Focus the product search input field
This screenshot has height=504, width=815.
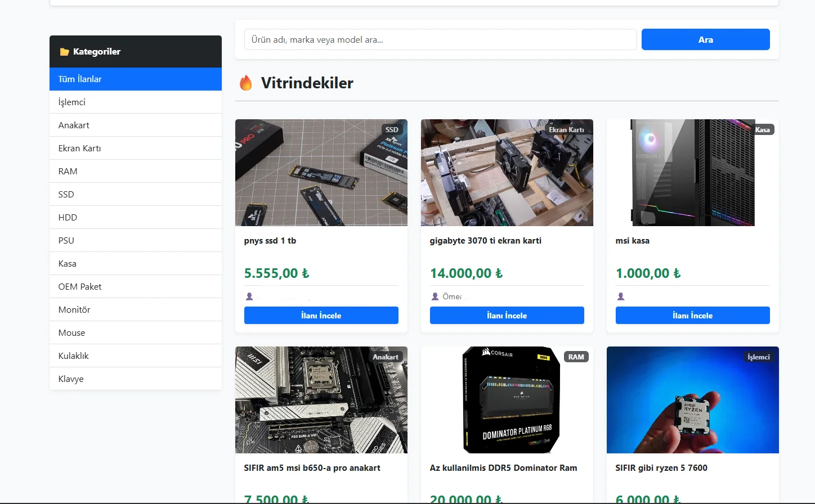(440, 39)
